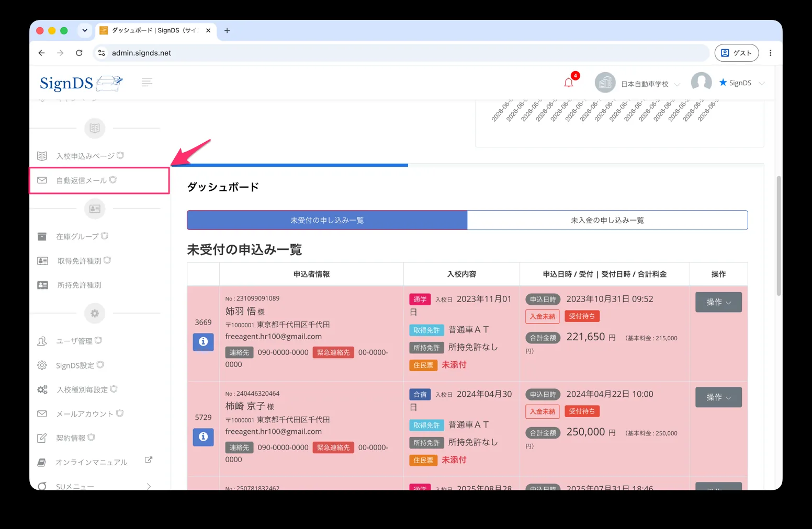This screenshot has height=529, width=812.
Task: Click the SignDS logo
Action: pyautogui.click(x=81, y=83)
